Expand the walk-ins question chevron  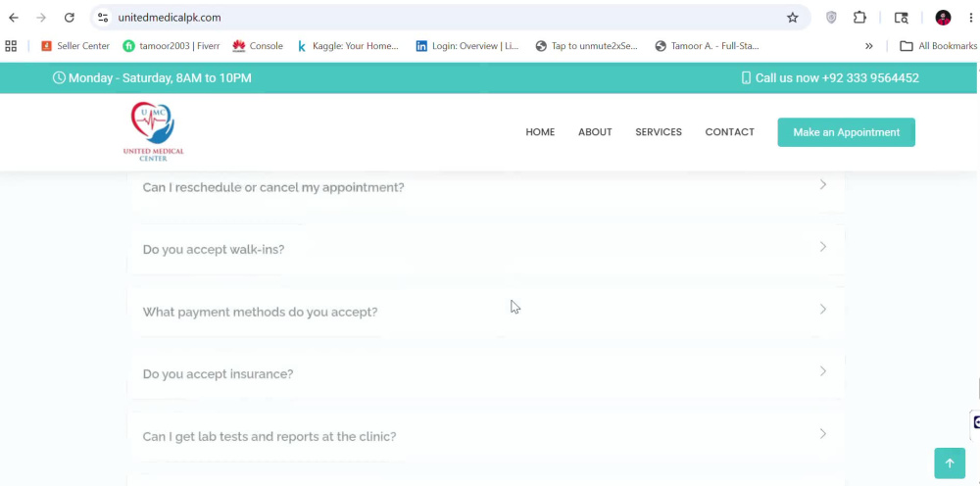click(823, 247)
